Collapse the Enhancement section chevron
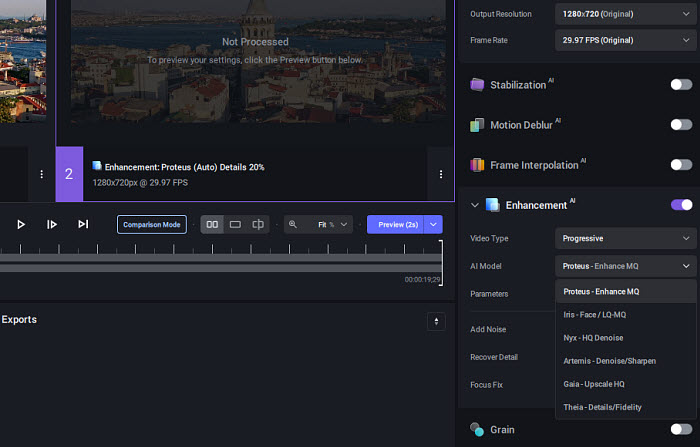 475,205
